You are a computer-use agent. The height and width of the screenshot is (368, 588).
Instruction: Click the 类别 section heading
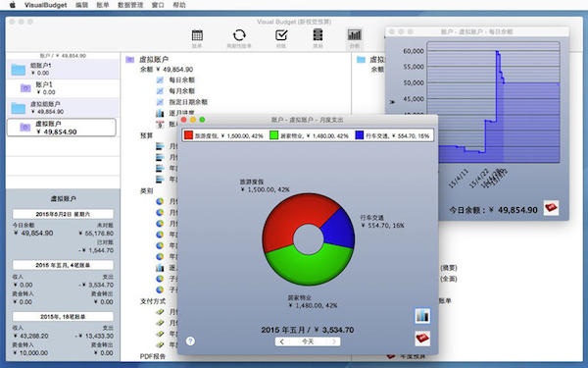tap(146, 190)
